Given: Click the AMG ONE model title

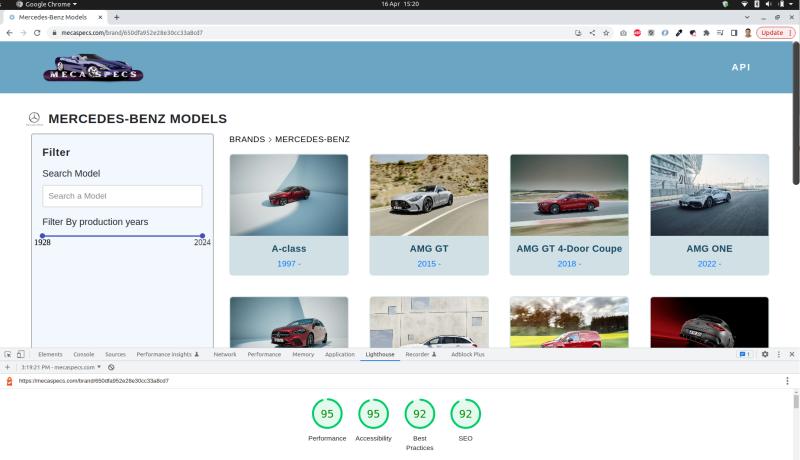Looking at the screenshot, I should [709, 249].
